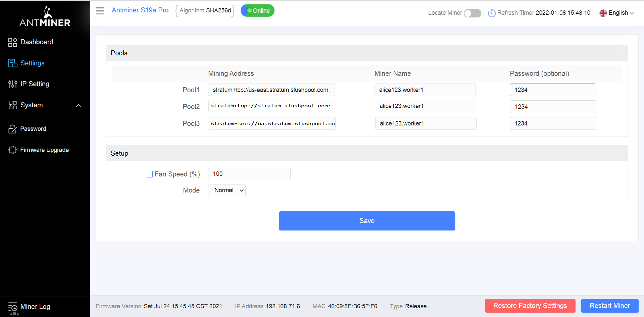
Task: Focus Pool3 mining address field
Action: [x=272, y=123]
